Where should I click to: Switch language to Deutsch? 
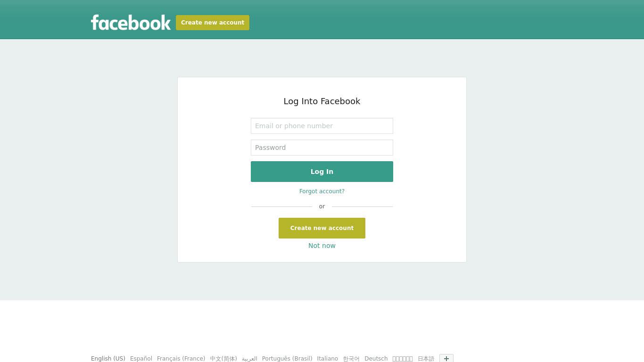[x=376, y=359]
